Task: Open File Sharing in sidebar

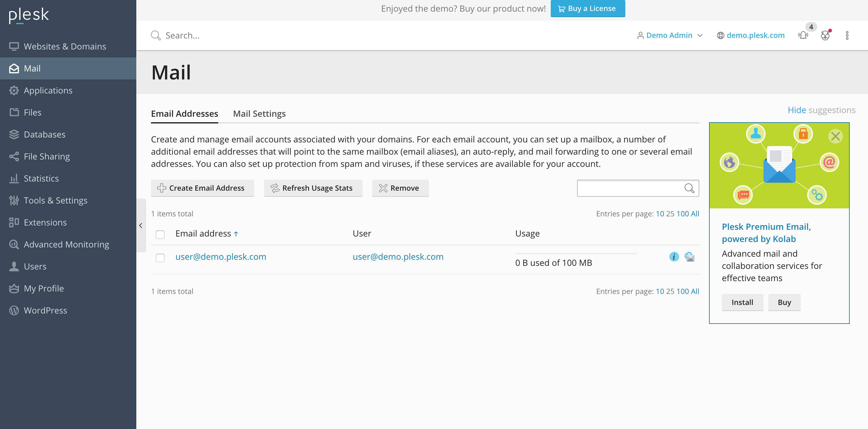Action: coord(68,156)
